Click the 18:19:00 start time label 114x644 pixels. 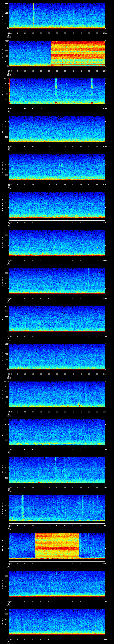click(9, 223)
